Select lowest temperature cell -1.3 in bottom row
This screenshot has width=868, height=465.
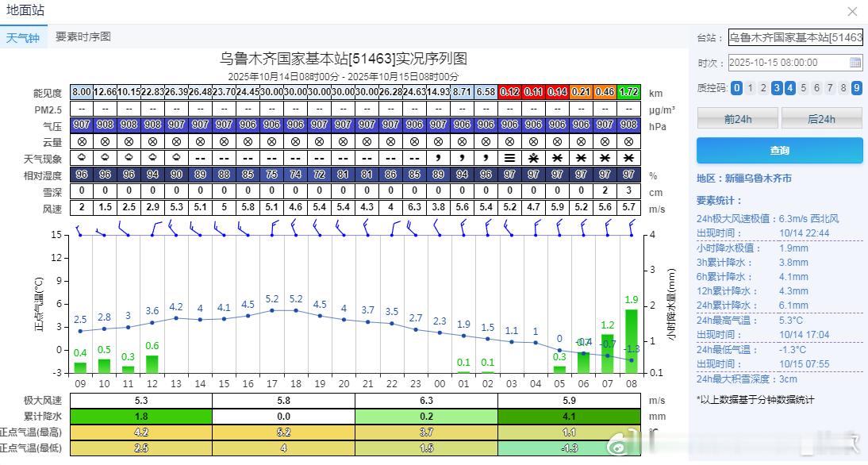tap(569, 448)
